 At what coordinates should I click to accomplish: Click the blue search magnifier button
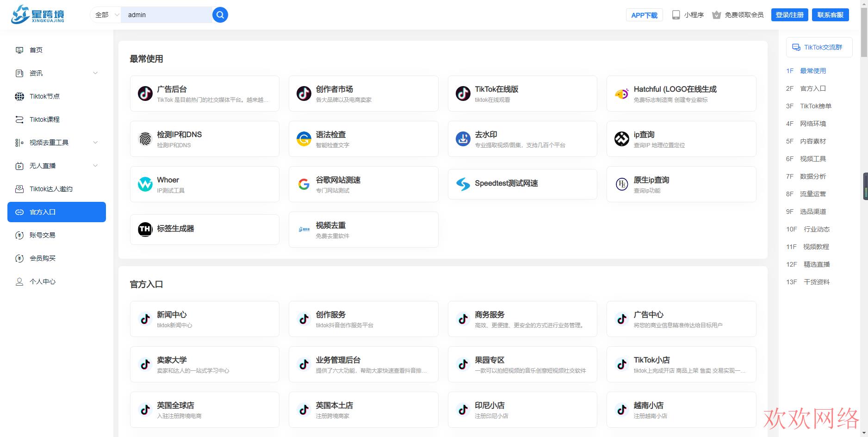[x=220, y=15]
